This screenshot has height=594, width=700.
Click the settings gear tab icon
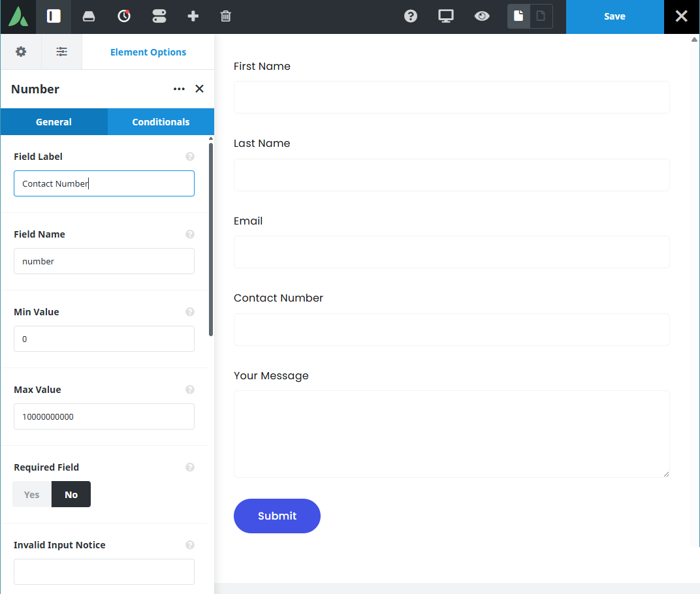tap(21, 52)
